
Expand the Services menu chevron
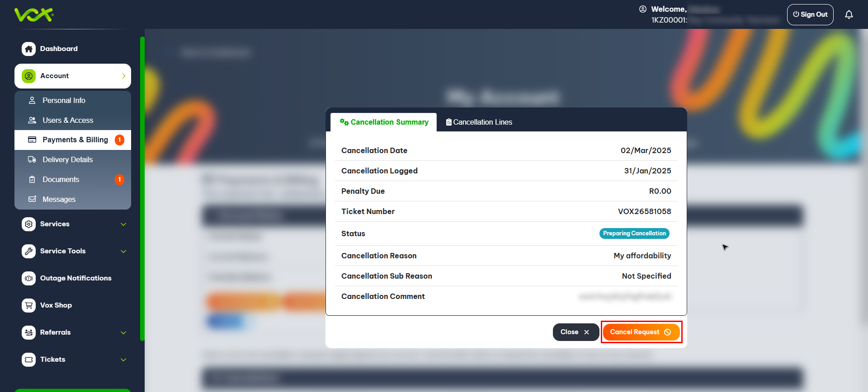[123, 224]
